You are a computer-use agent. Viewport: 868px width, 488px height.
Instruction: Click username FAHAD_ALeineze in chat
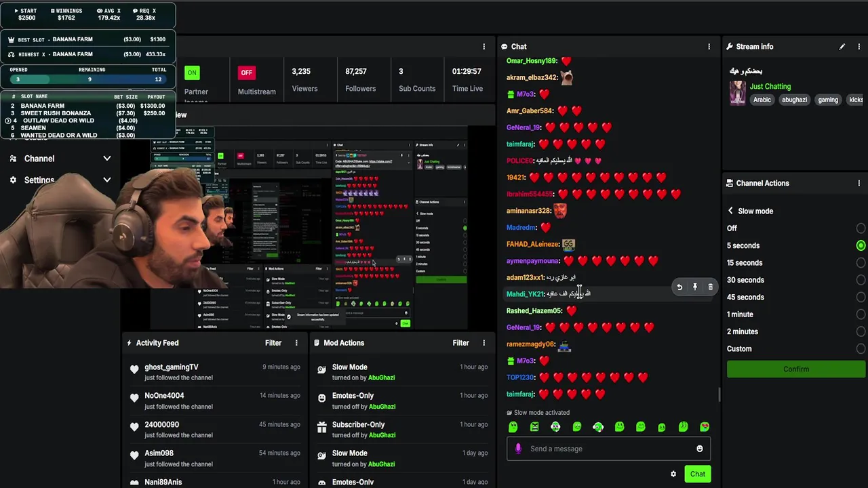tap(532, 244)
